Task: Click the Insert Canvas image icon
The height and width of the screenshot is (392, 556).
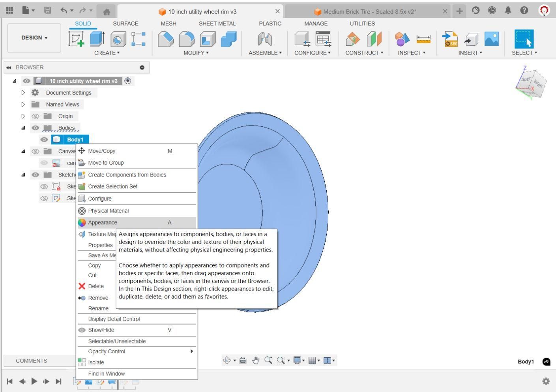Action: [491, 39]
